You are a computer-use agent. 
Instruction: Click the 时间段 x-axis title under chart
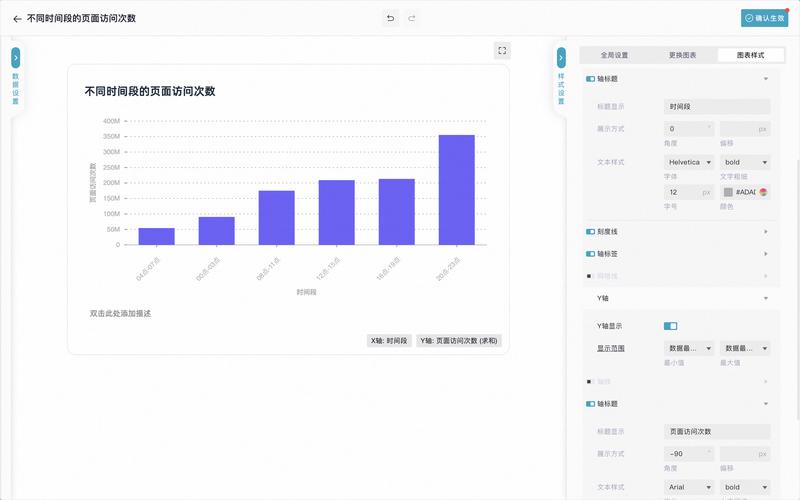pyautogui.click(x=307, y=292)
